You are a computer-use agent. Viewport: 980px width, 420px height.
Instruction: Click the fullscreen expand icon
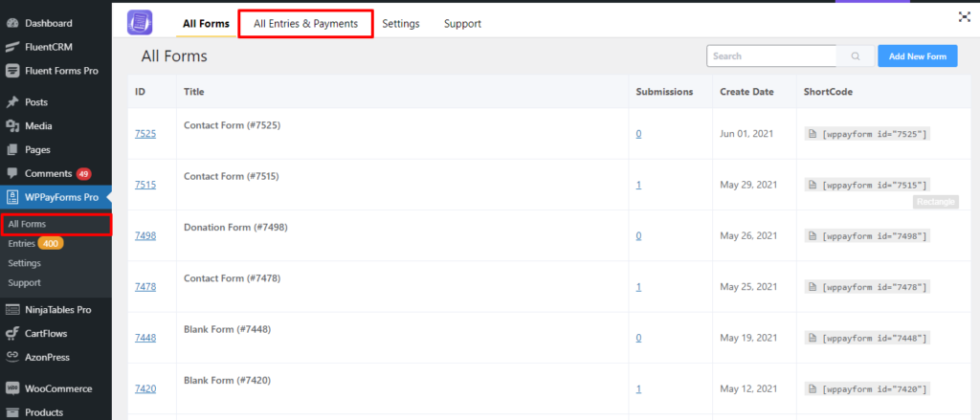click(964, 16)
